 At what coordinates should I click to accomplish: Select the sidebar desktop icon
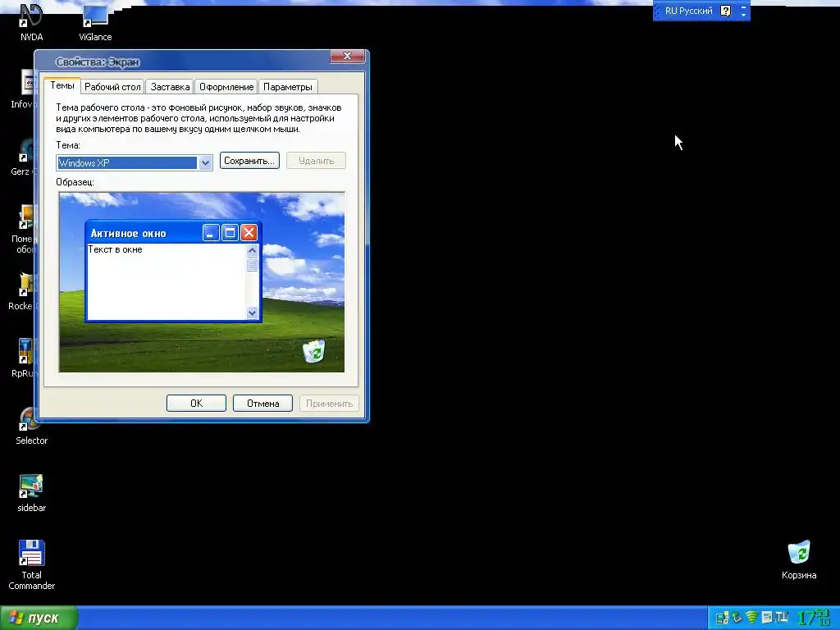(31, 493)
